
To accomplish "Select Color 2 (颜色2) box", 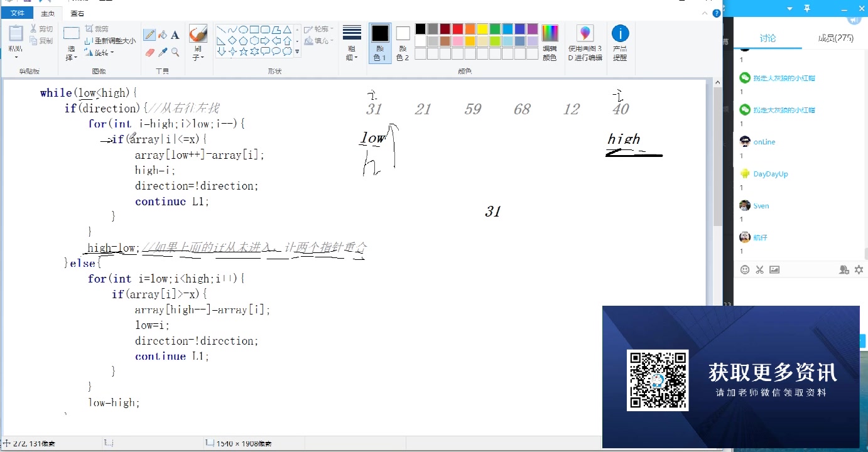I will 403,43.
